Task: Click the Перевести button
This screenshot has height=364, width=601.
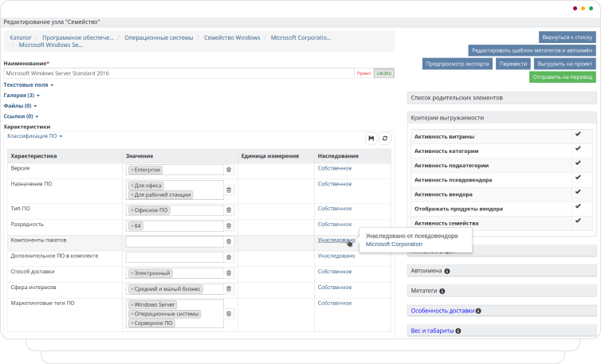Action: click(x=513, y=64)
